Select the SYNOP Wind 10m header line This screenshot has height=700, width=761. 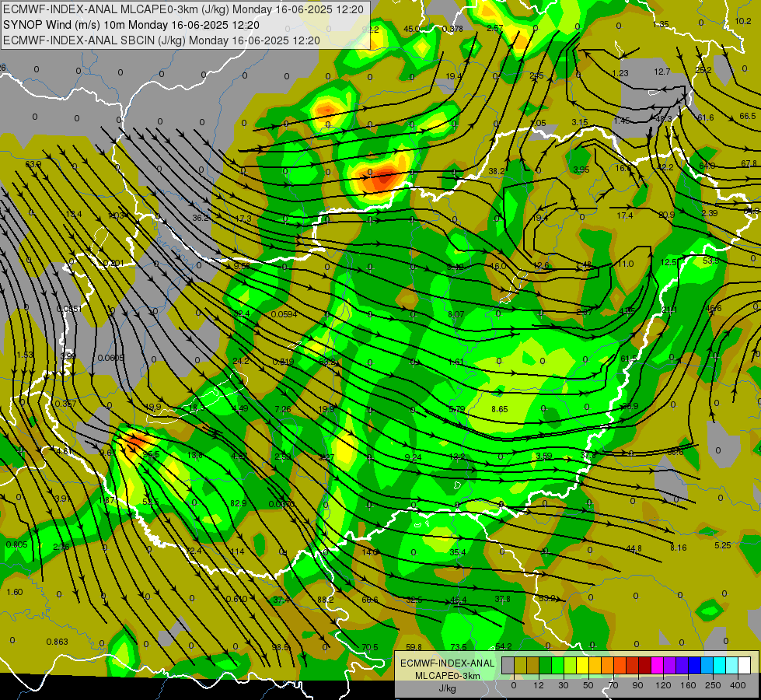[131, 25]
